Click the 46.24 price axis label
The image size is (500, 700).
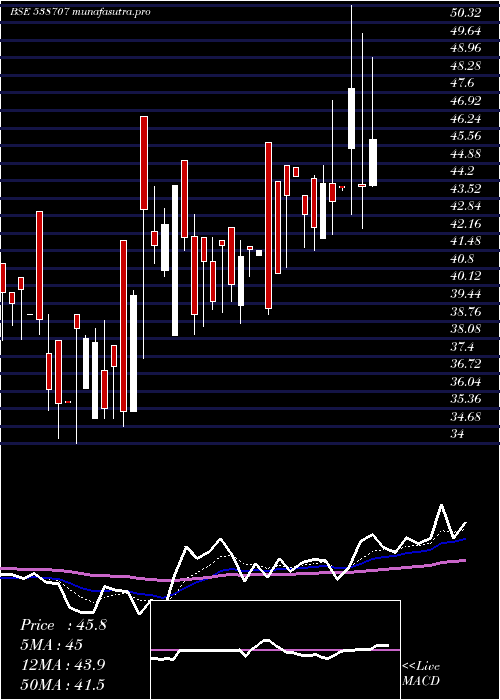466,119
